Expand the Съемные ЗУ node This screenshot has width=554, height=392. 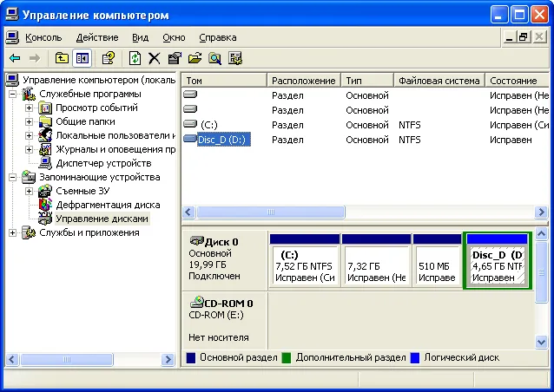tap(29, 192)
